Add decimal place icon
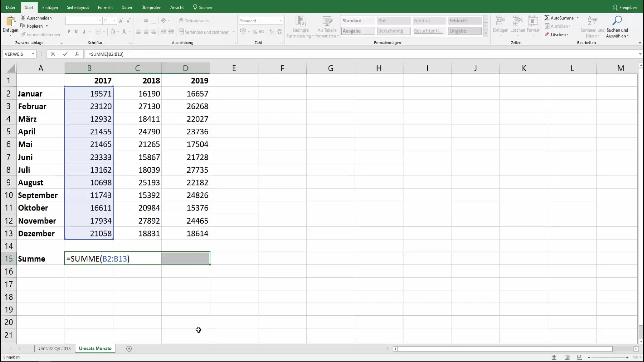The height and width of the screenshot is (362, 644). (x=272, y=32)
